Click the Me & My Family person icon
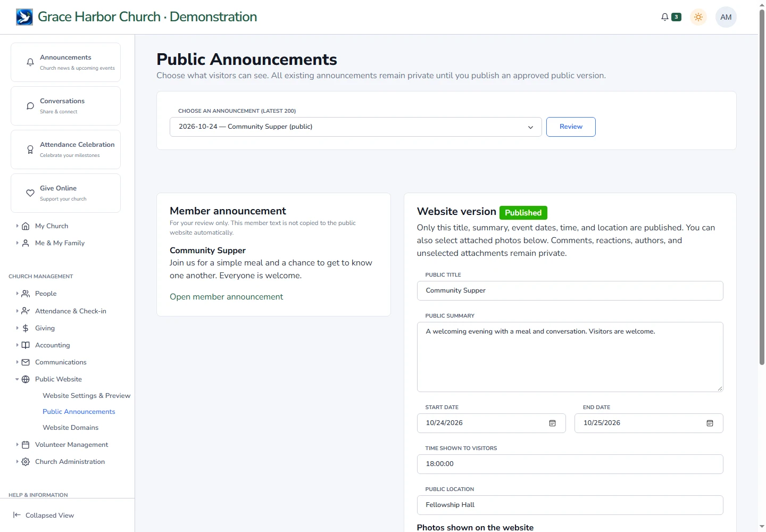 26,243
